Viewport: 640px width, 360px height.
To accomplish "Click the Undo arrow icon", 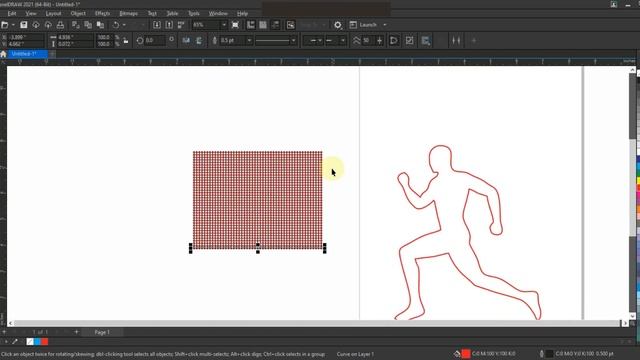I will pos(116,25).
